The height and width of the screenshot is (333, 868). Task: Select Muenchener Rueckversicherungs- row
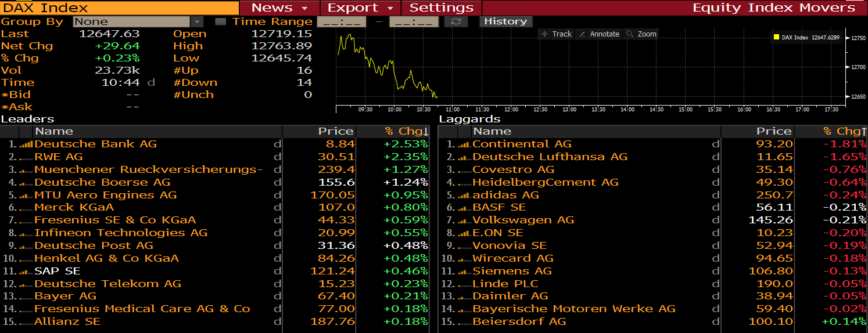point(215,169)
